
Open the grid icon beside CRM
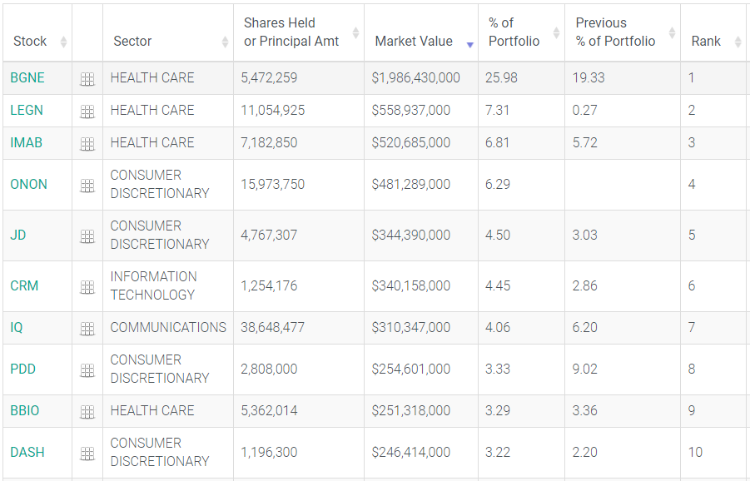[x=87, y=287]
